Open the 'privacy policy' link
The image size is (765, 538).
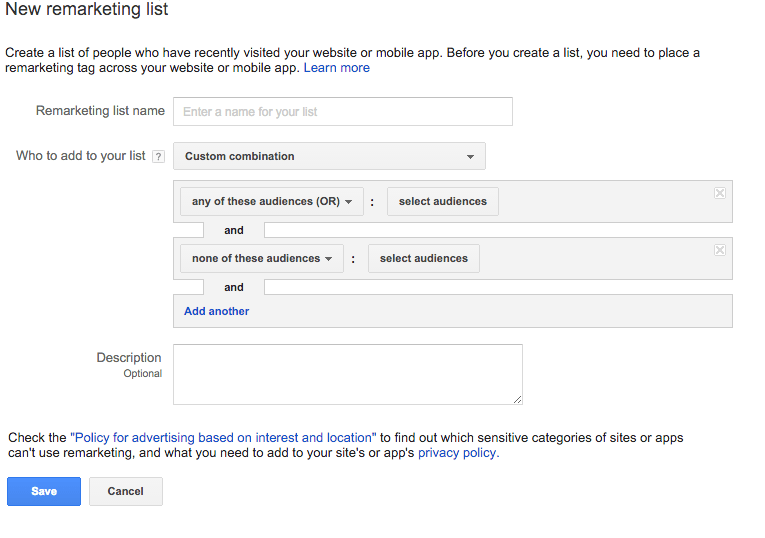pyautogui.click(x=458, y=453)
